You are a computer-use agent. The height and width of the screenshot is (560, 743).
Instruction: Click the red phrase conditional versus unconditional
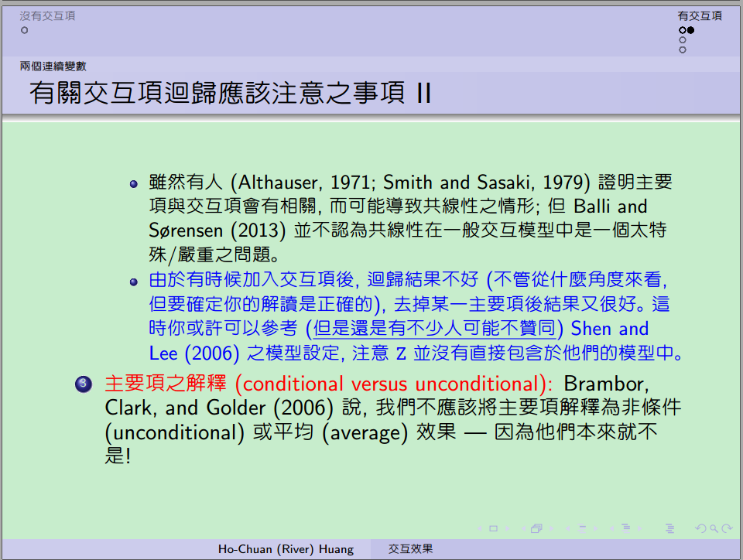click(393, 384)
